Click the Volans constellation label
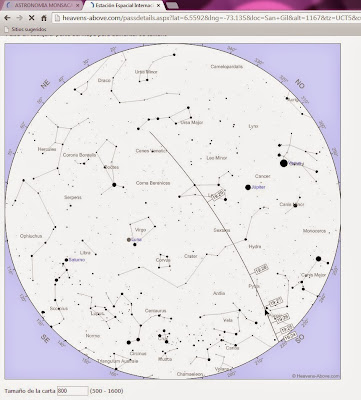 tap(222, 369)
